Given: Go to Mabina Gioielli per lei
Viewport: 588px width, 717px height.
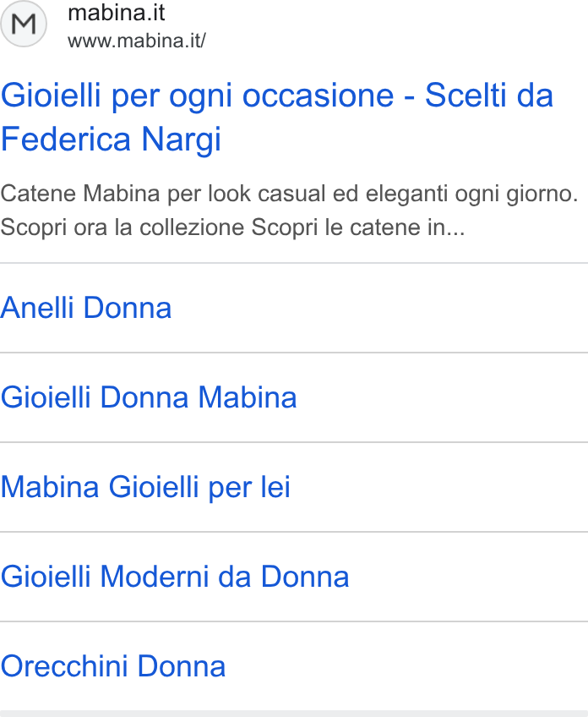Looking at the screenshot, I should [x=145, y=486].
